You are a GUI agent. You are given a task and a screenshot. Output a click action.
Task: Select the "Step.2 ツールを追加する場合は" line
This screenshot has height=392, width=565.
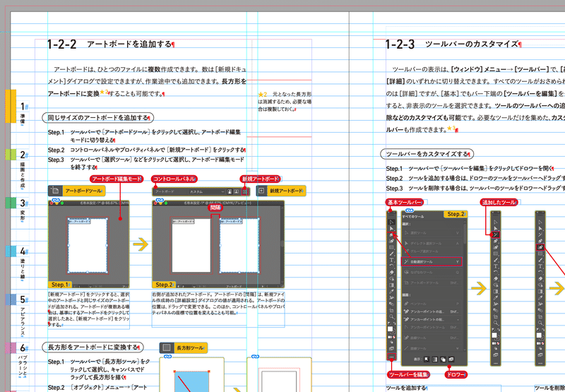(x=475, y=179)
